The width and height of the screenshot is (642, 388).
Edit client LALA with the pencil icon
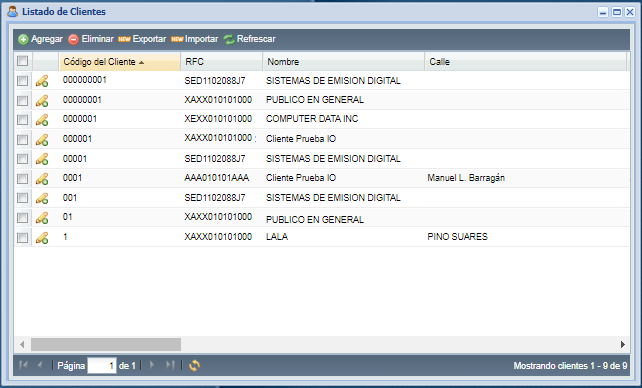[42, 237]
